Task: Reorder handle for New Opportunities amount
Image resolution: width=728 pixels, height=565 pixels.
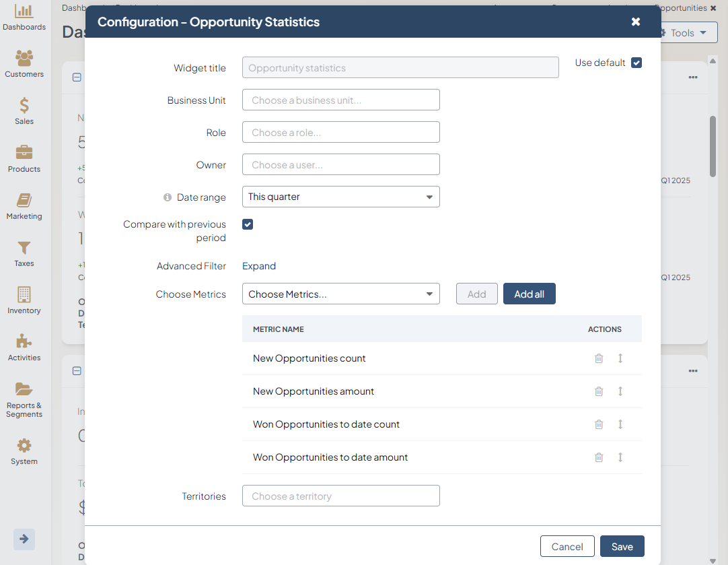Action: tap(620, 391)
